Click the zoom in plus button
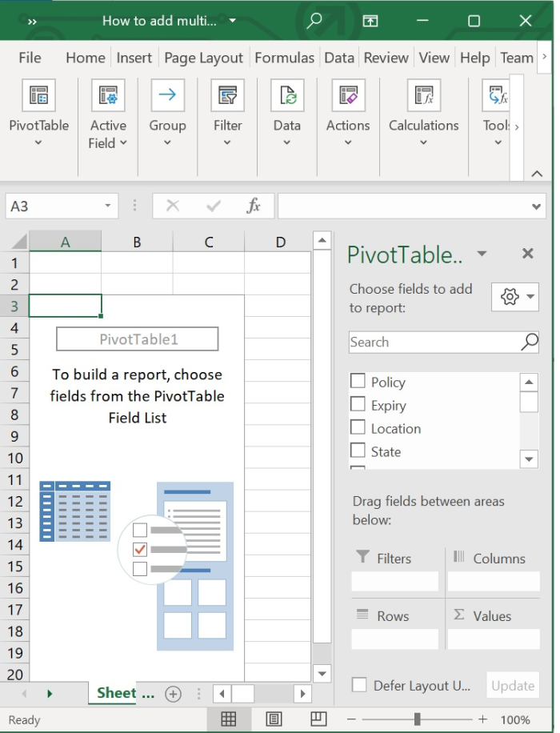The height and width of the screenshot is (733, 560). 483,719
